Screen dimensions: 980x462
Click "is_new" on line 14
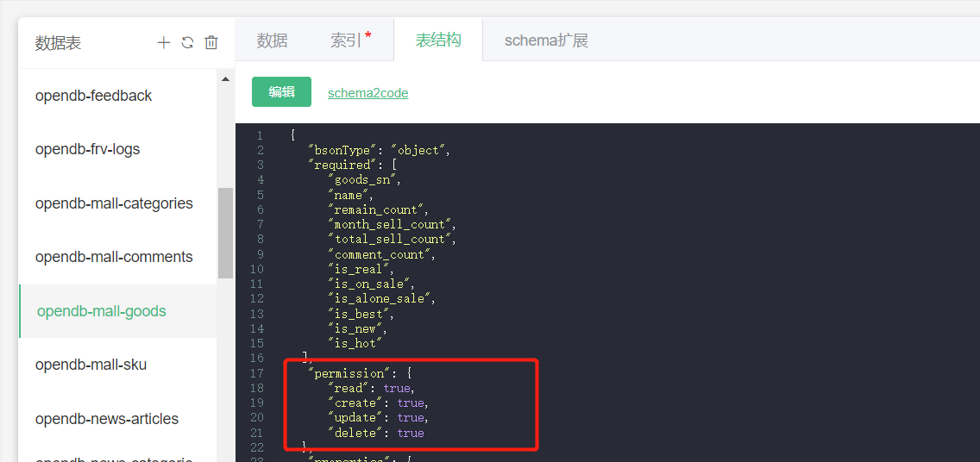click(357, 328)
